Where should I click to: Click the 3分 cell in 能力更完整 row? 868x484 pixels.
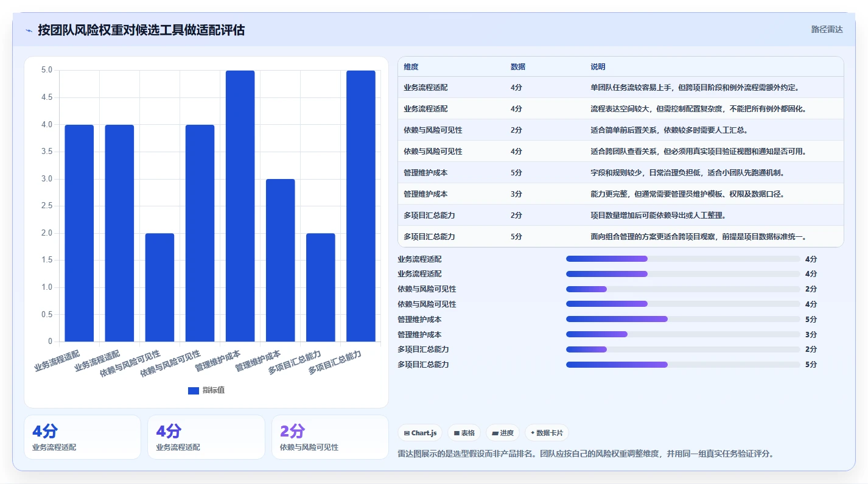point(516,194)
